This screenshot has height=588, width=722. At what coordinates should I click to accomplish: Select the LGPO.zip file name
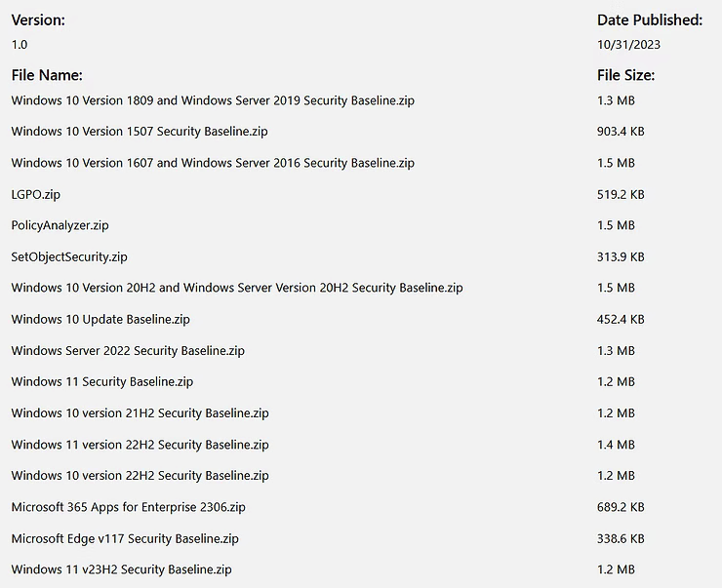(x=36, y=195)
